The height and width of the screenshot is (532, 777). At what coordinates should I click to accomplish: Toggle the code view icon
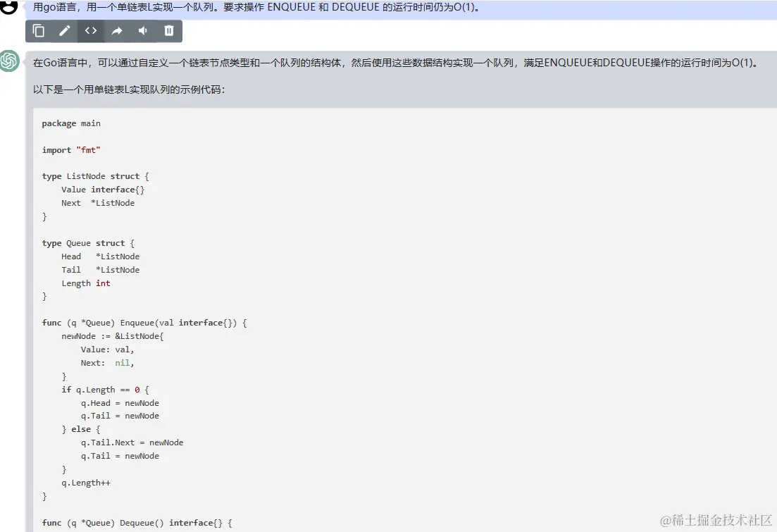91,31
